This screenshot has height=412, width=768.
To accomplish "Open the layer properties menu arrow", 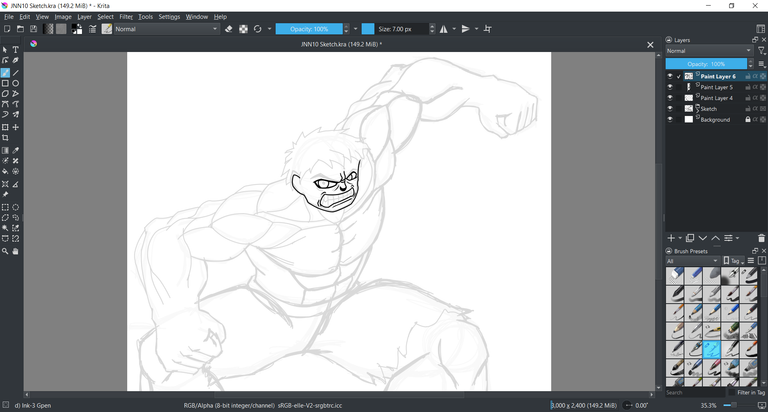I will pyautogui.click(x=737, y=238).
